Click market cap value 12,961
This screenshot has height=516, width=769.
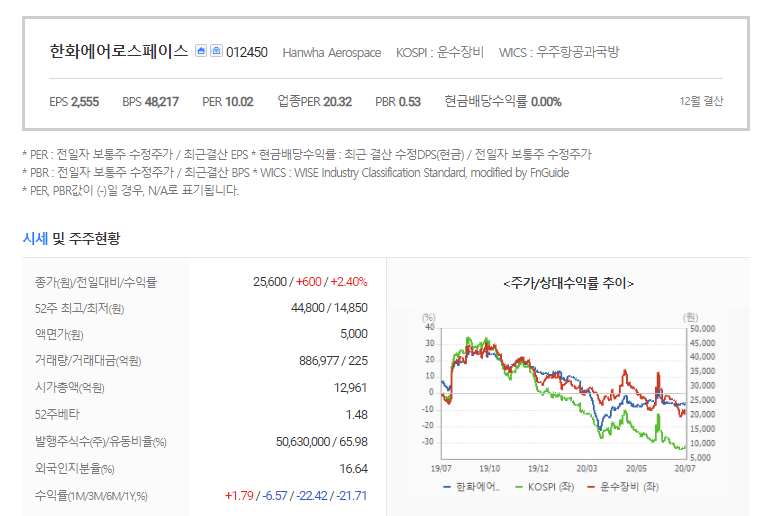tap(350, 387)
